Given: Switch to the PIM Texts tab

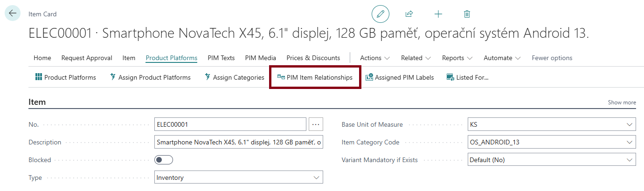Looking at the screenshot, I should [x=221, y=58].
